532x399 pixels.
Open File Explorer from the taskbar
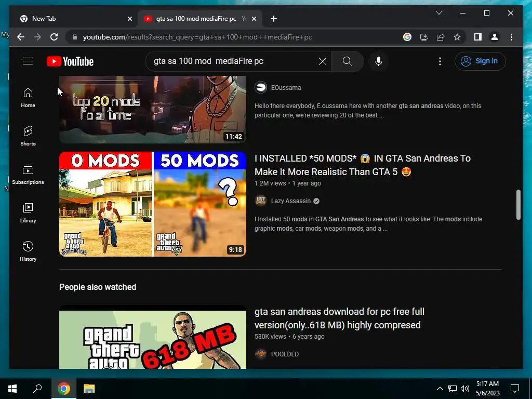point(89,389)
